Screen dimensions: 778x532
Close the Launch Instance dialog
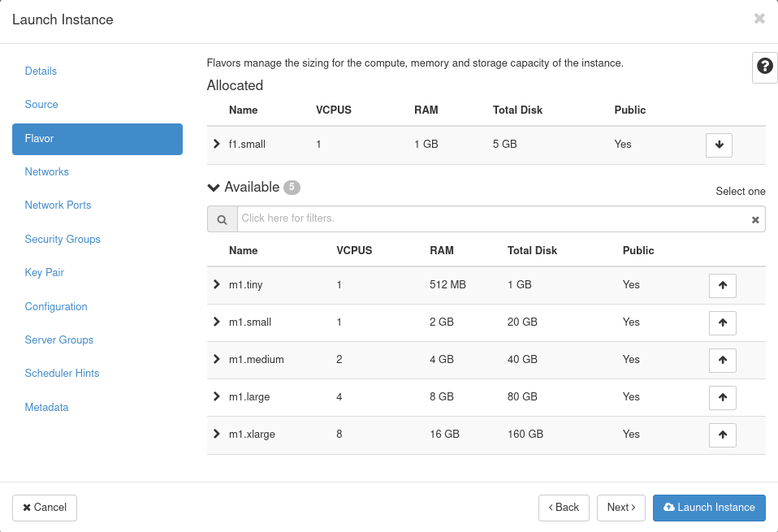759,19
